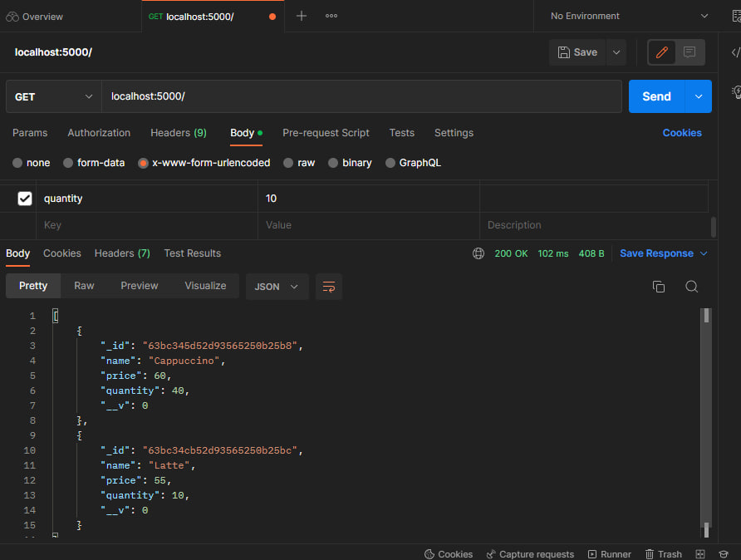The image size is (741, 560).
Task: Toggle line wrapping in the response viewer
Action: 329,287
